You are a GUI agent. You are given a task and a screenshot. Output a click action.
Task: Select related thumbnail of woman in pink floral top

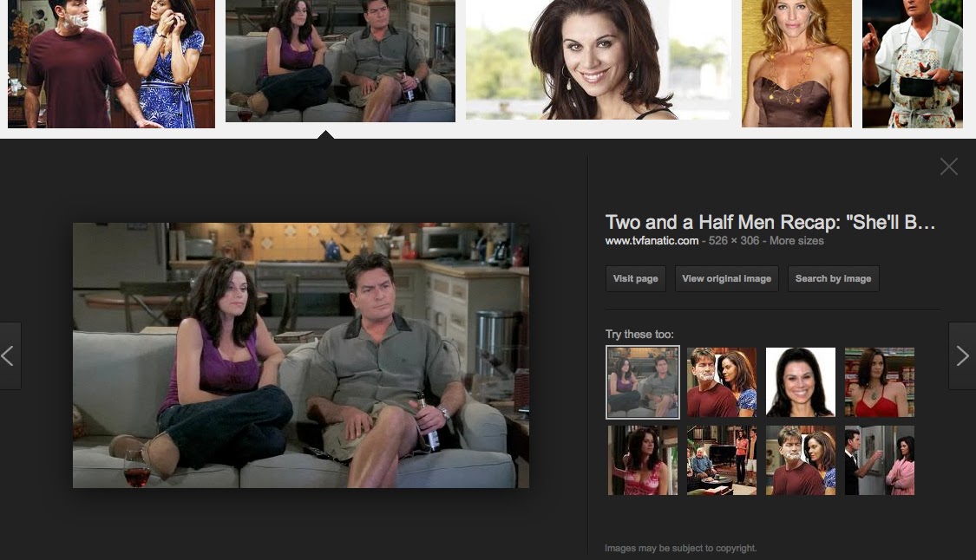click(x=642, y=460)
